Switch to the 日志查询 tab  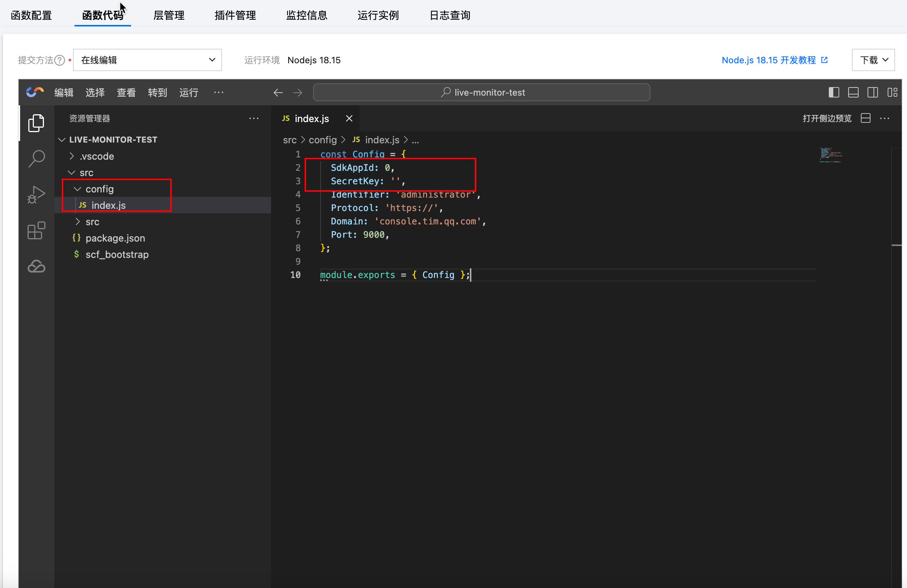point(450,15)
